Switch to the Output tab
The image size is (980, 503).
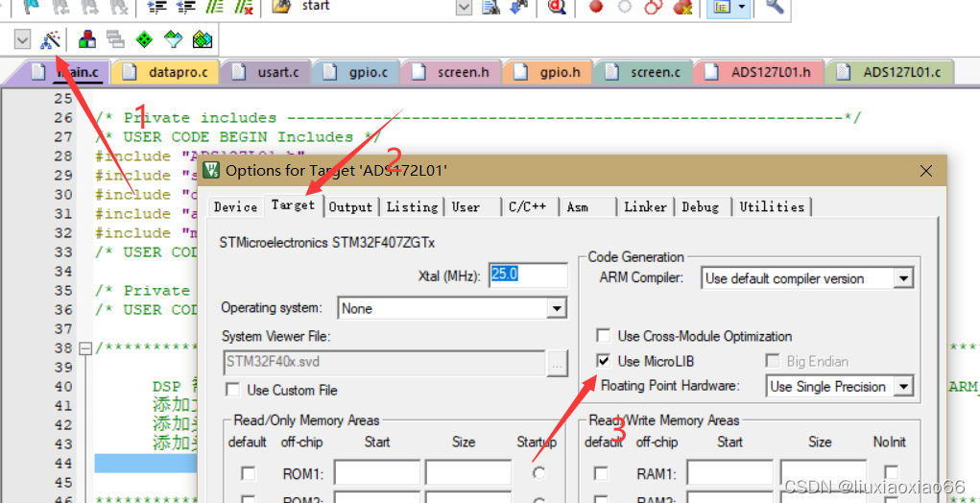350,206
